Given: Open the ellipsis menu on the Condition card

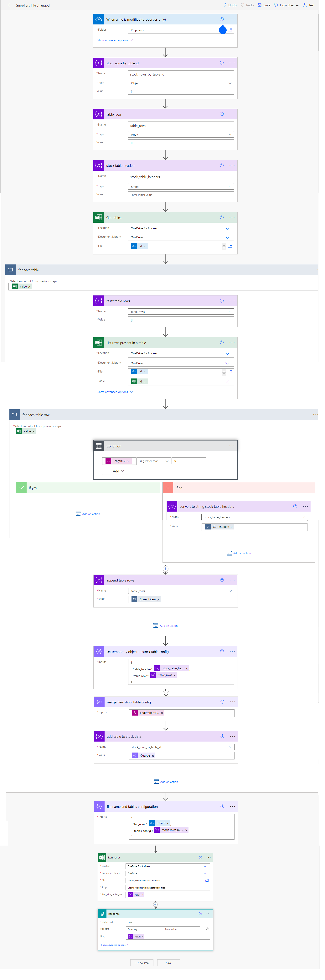Looking at the screenshot, I should [x=232, y=446].
